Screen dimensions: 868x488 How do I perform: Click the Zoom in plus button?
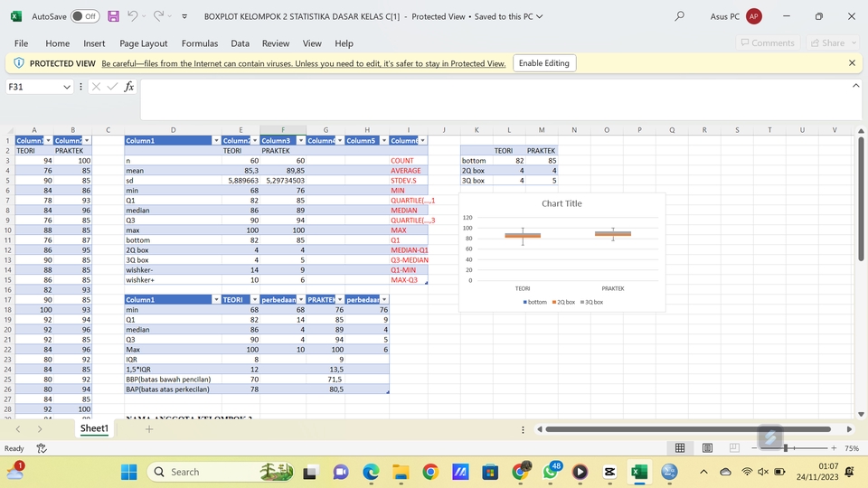pyautogui.click(x=834, y=448)
